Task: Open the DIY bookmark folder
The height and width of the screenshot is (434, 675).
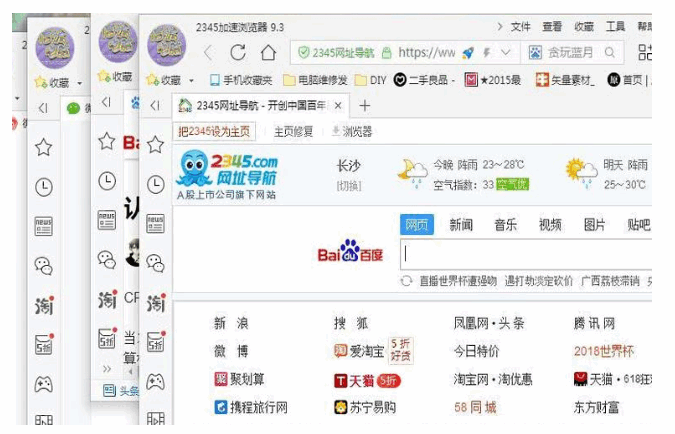Action: pos(370,80)
